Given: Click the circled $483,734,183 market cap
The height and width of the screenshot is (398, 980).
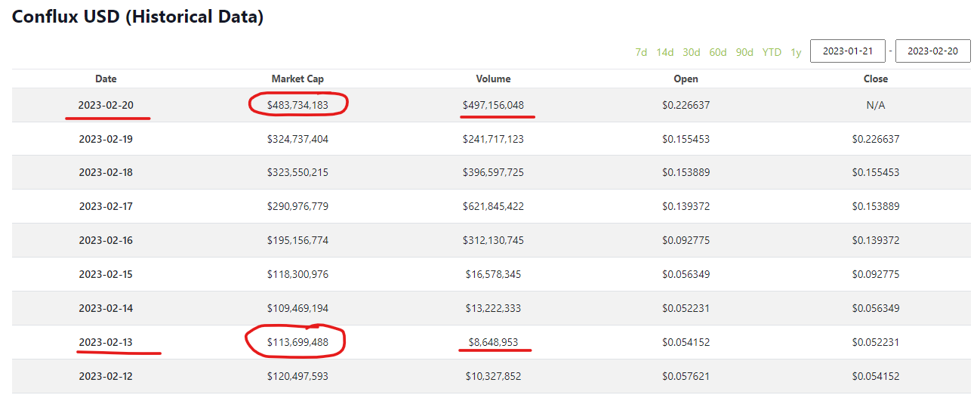Looking at the screenshot, I should point(297,105).
